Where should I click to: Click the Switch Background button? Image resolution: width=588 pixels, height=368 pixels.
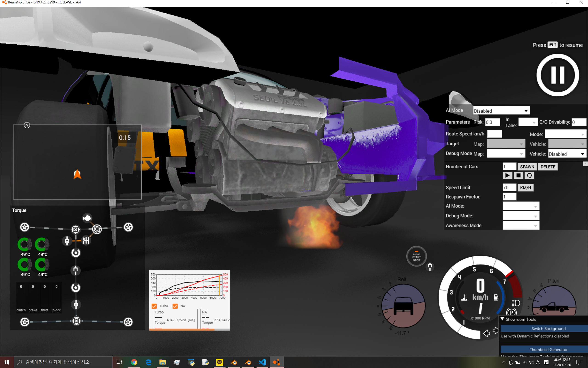pyautogui.click(x=544, y=329)
